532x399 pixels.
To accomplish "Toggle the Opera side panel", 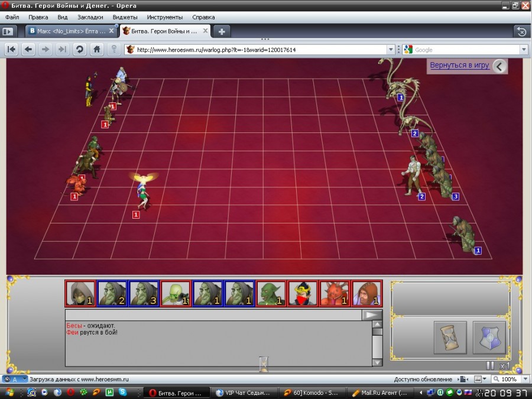I will coord(8,31).
